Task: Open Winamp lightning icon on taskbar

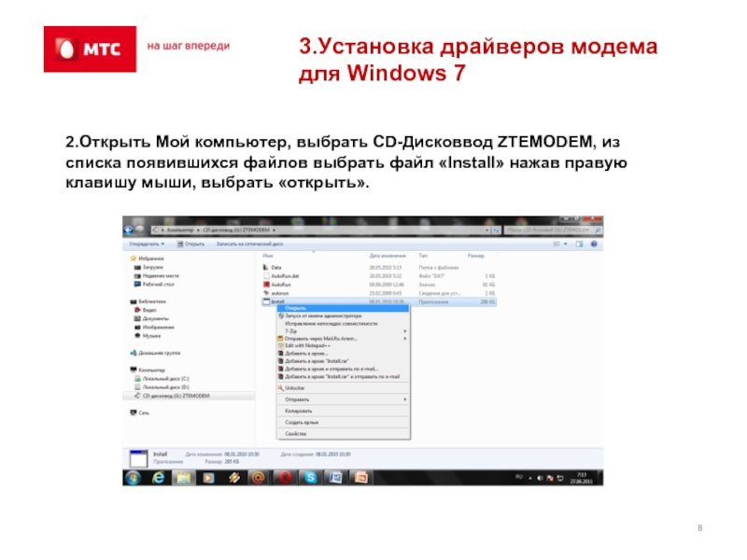Action: [233, 478]
